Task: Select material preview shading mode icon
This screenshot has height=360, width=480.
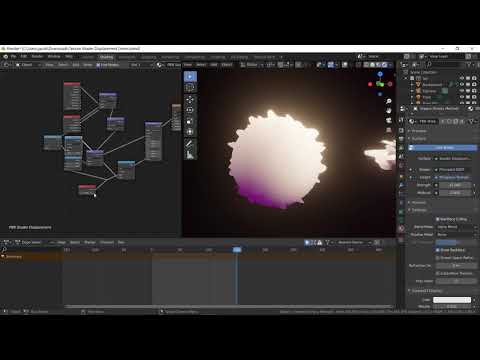Action: point(379,65)
